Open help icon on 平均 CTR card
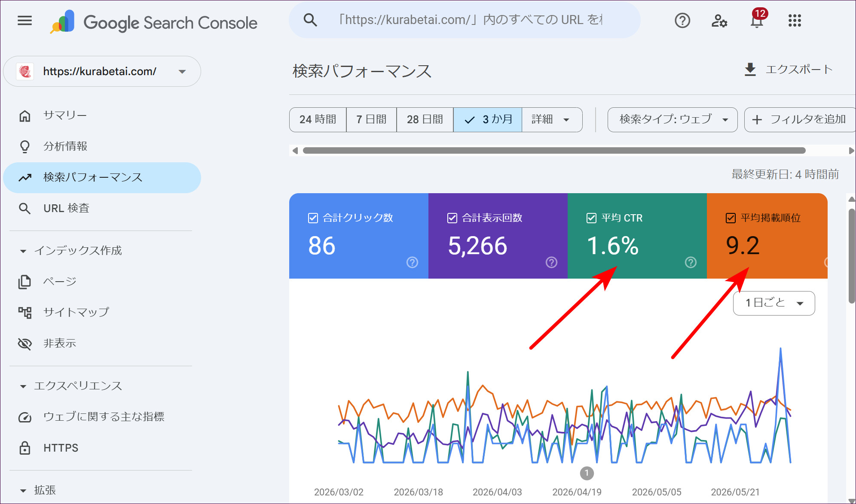This screenshot has width=856, height=504. (x=691, y=262)
